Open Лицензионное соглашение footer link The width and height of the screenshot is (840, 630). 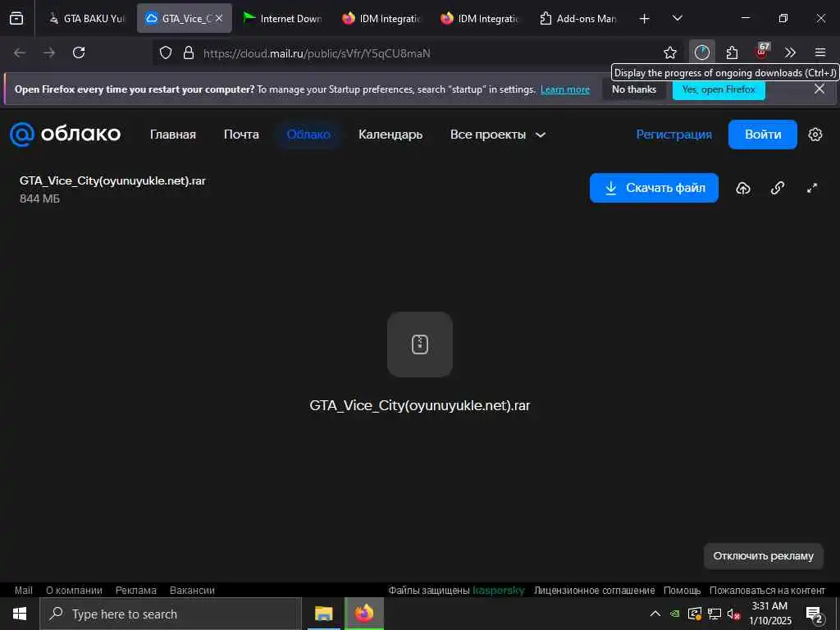(x=594, y=590)
